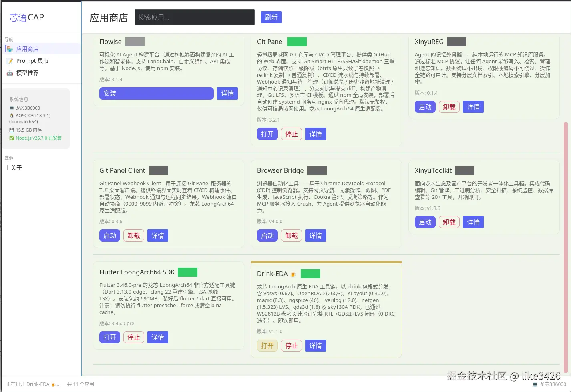Image resolution: width=571 pixels, height=392 pixels.
Task: Click the 搜索应用 search field
Action: click(x=195, y=17)
